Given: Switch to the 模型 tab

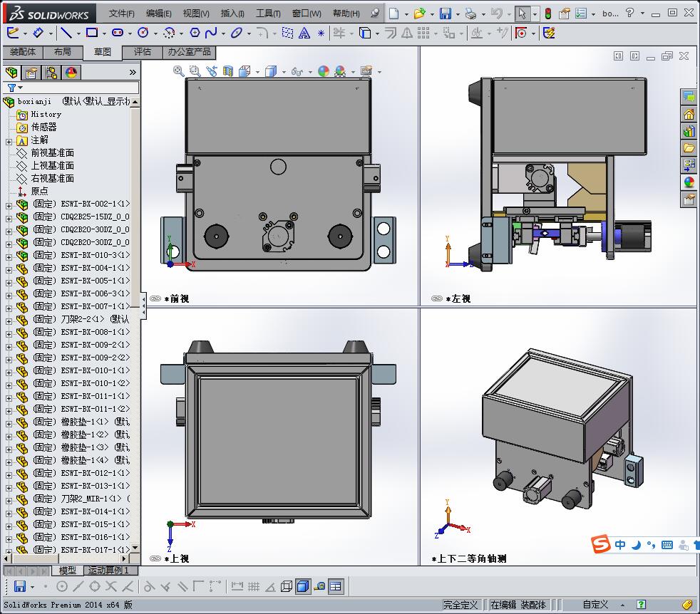Looking at the screenshot, I should click(68, 571).
